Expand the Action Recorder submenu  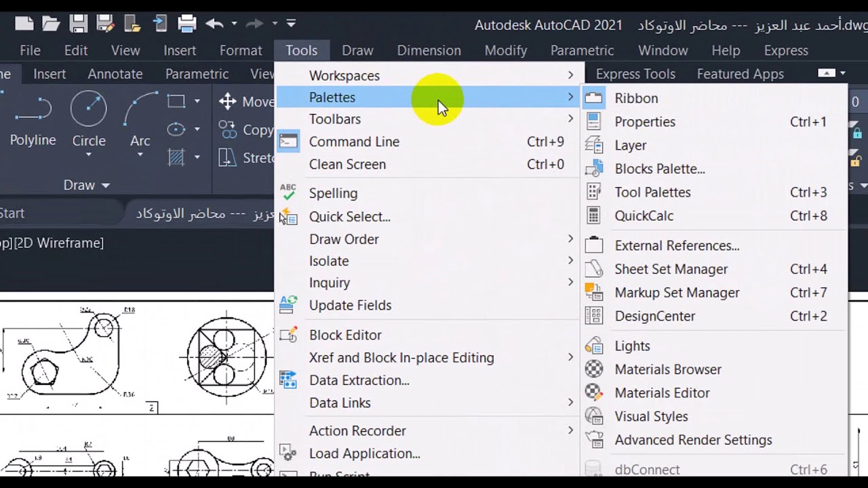click(427, 431)
